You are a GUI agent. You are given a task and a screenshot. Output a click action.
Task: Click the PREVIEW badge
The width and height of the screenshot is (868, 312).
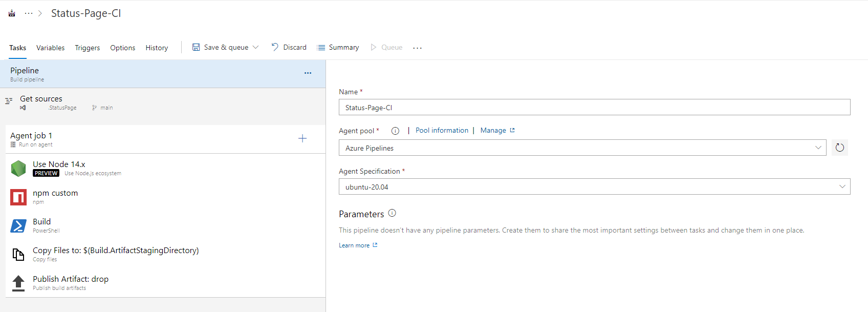(46, 173)
